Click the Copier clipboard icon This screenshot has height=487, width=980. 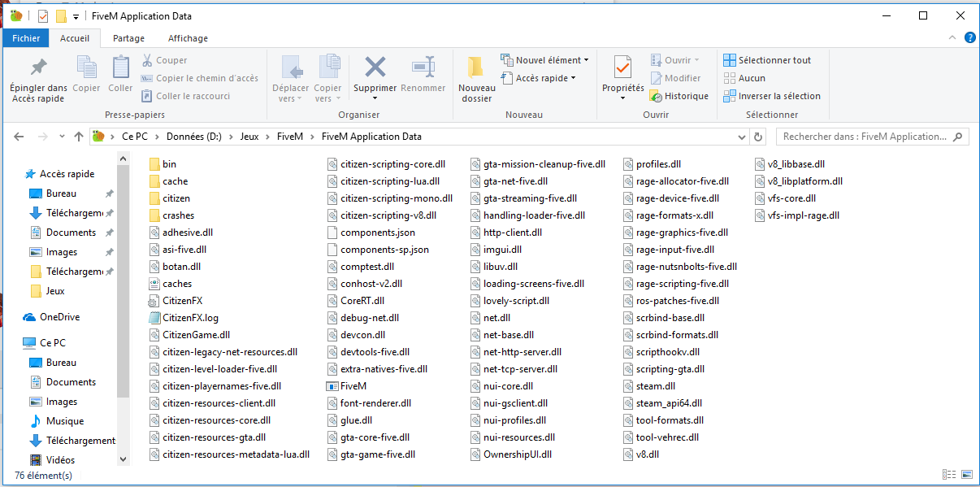(x=86, y=75)
